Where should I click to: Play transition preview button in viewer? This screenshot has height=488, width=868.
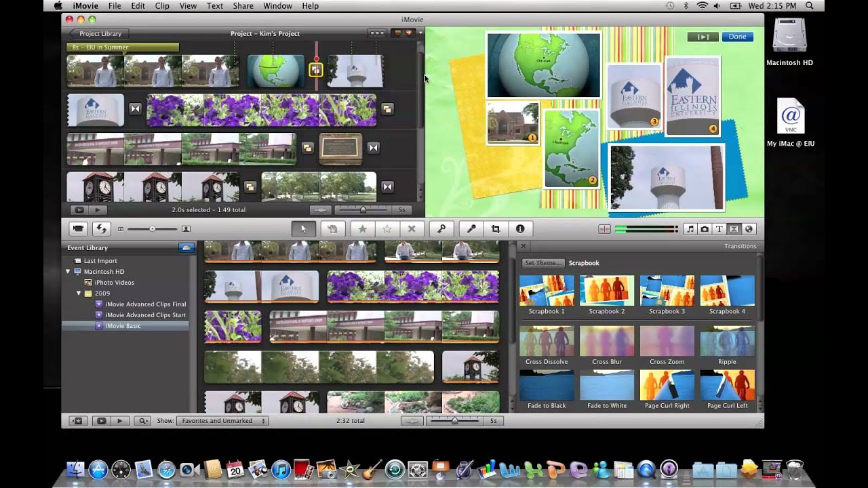pyautogui.click(x=703, y=37)
